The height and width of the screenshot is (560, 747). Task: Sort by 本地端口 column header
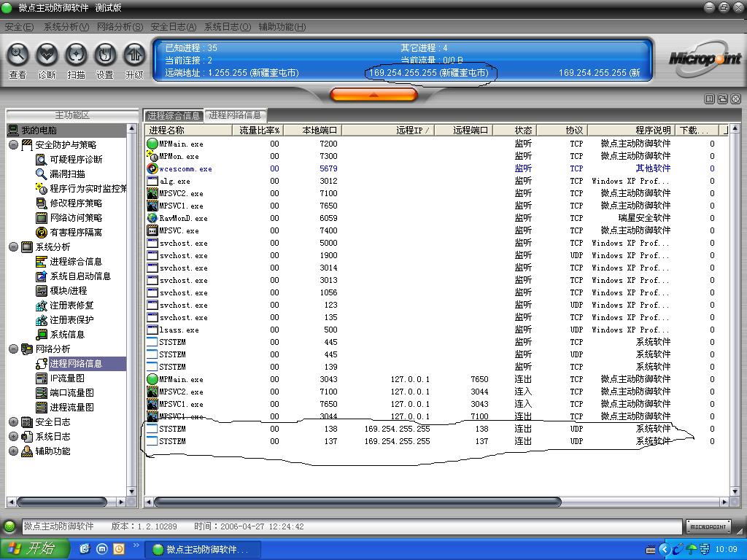coord(313,130)
